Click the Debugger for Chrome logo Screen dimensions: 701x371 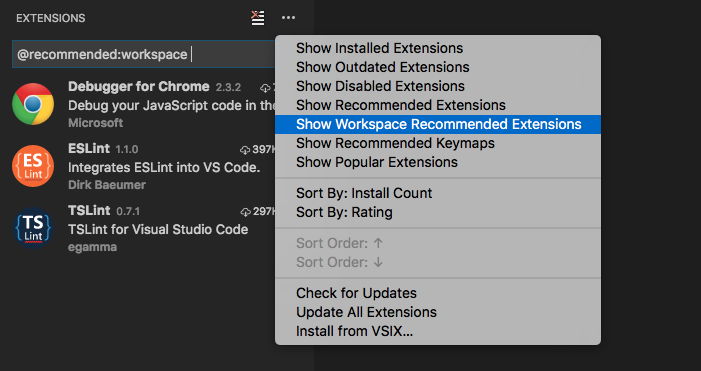33,104
